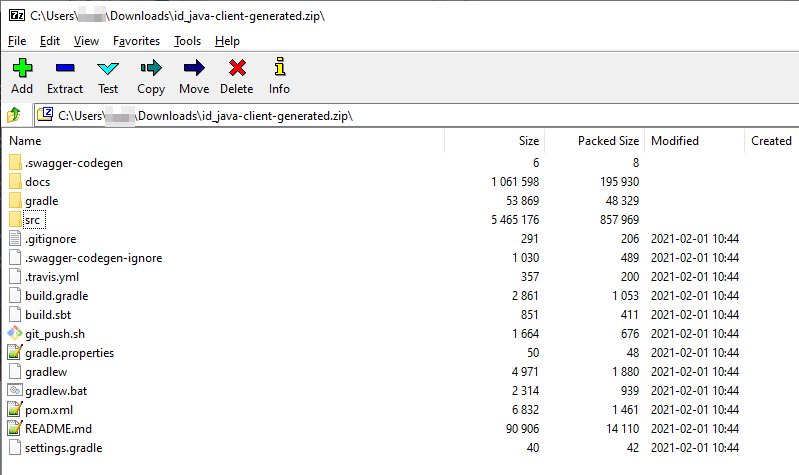The height and width of the screenshot is (475, 799).
Task: Go up one folder level icon
Action: coord(14,115)
